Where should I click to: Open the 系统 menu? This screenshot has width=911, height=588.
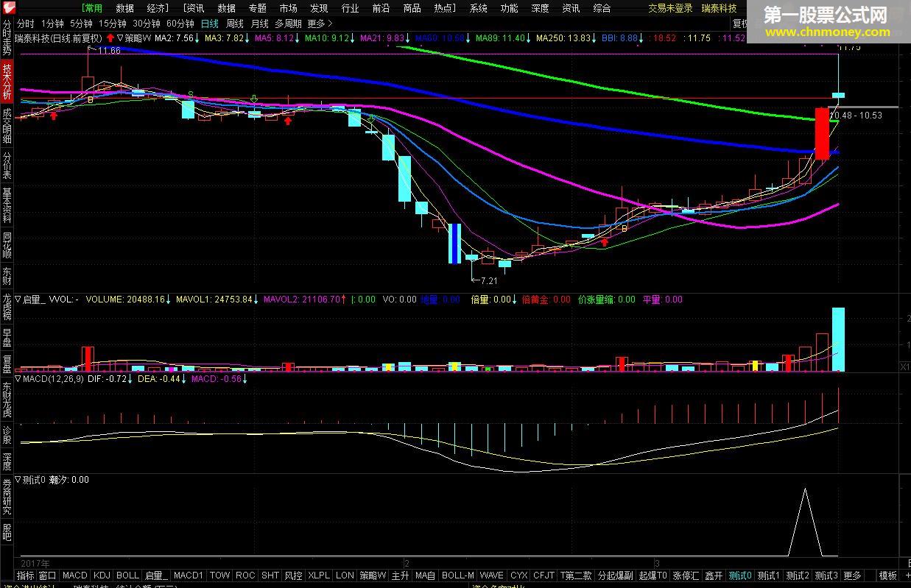point(478,8)
